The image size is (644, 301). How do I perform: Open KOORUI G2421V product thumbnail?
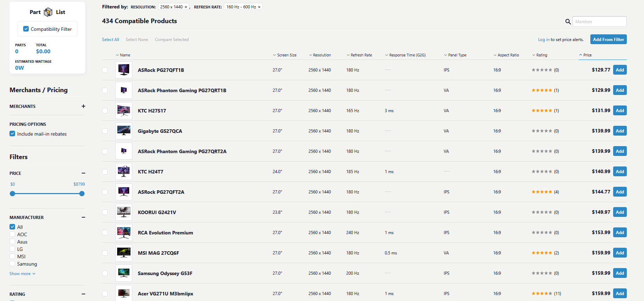point(124,212)
